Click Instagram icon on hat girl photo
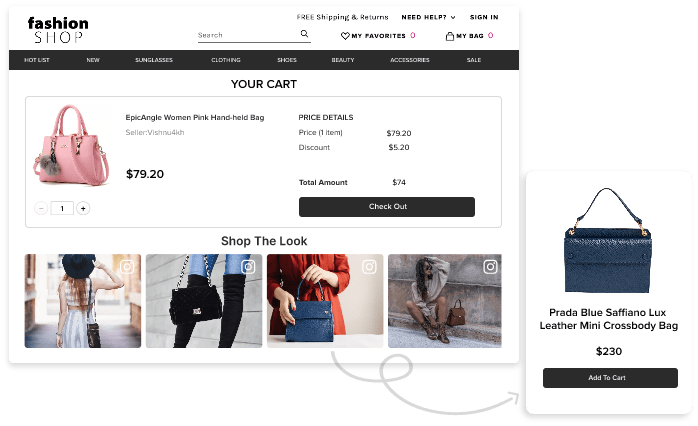698x426 pixels. coord(127,267)
